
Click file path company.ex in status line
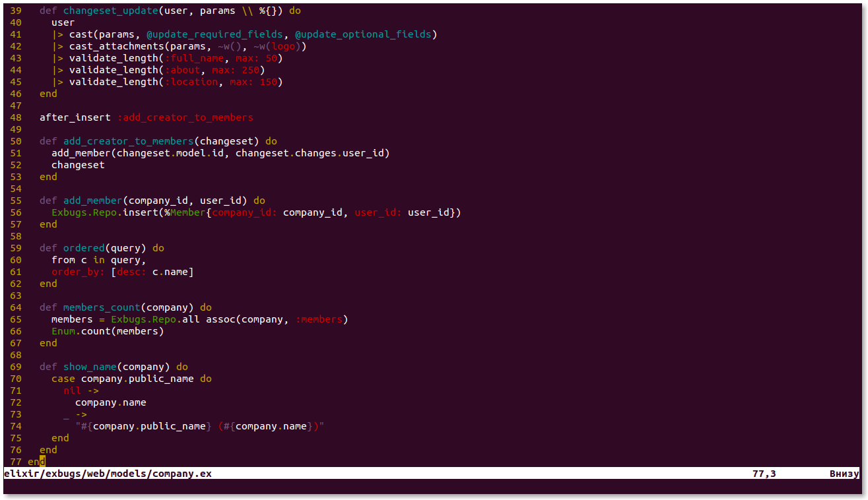(108, 474)
